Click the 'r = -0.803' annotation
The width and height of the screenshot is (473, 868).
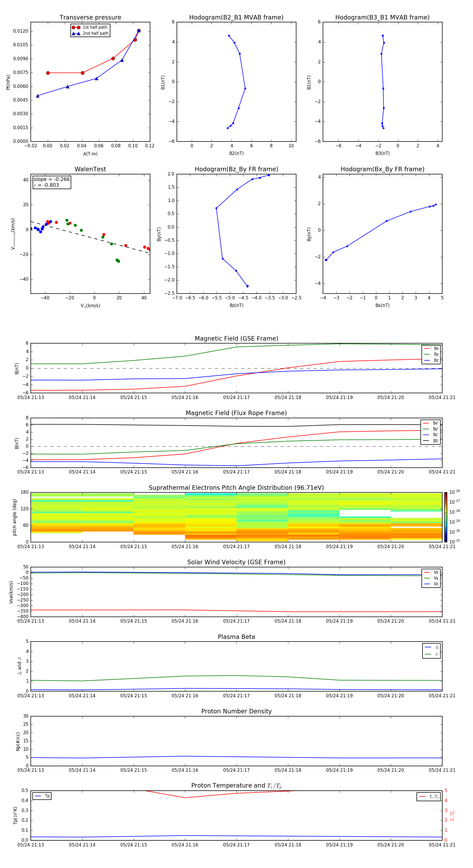(47, 185)
